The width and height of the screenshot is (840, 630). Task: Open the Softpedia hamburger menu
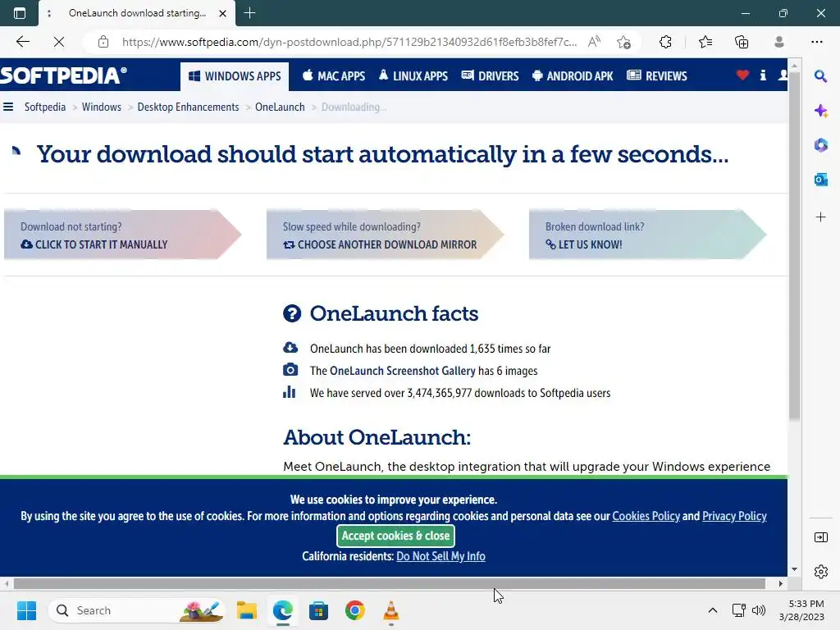(x=8, y=107)
